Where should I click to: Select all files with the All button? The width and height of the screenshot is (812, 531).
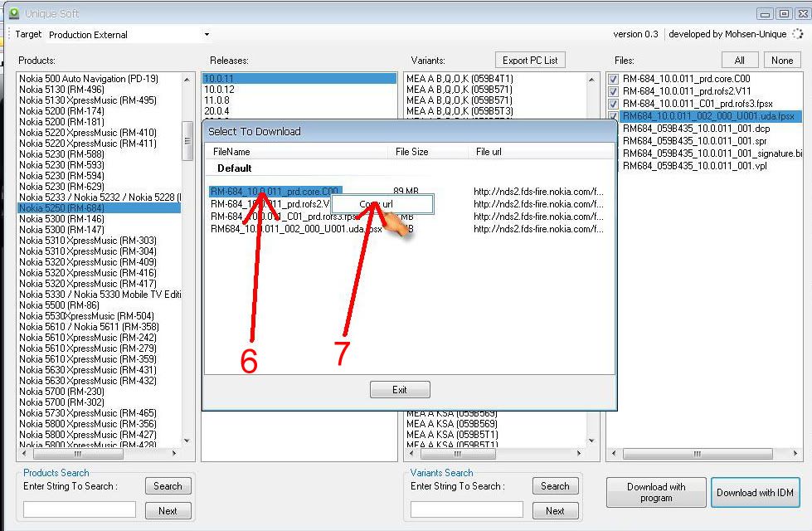(740, 61)
